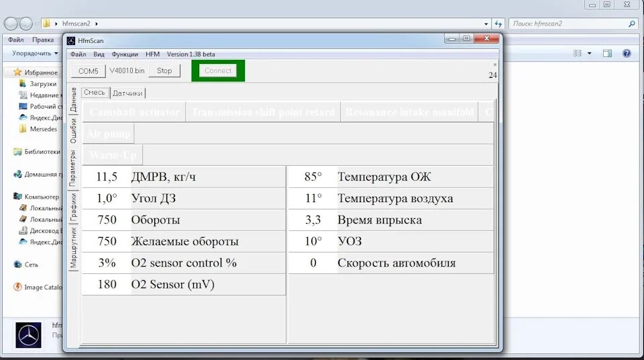Click the Transmission shift point retard indicator
The height and width of the screenshot is (360, 644).
tap(263, 112)
